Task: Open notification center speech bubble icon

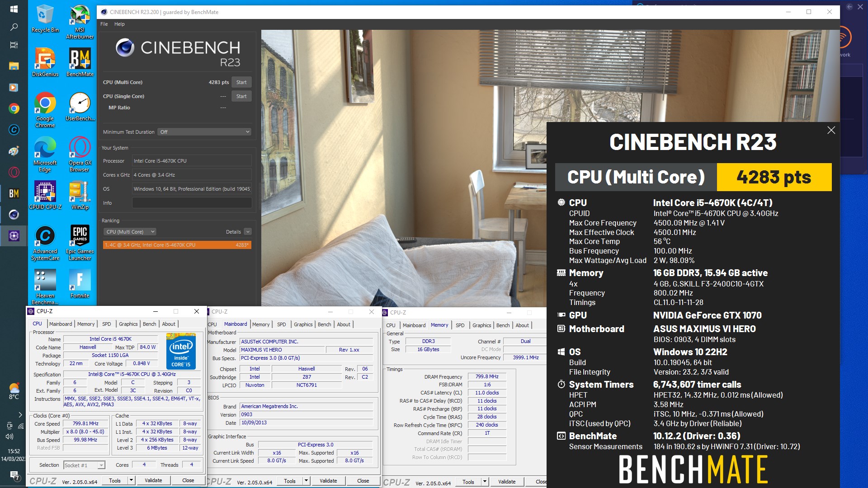Action: (x=14, y=475)
